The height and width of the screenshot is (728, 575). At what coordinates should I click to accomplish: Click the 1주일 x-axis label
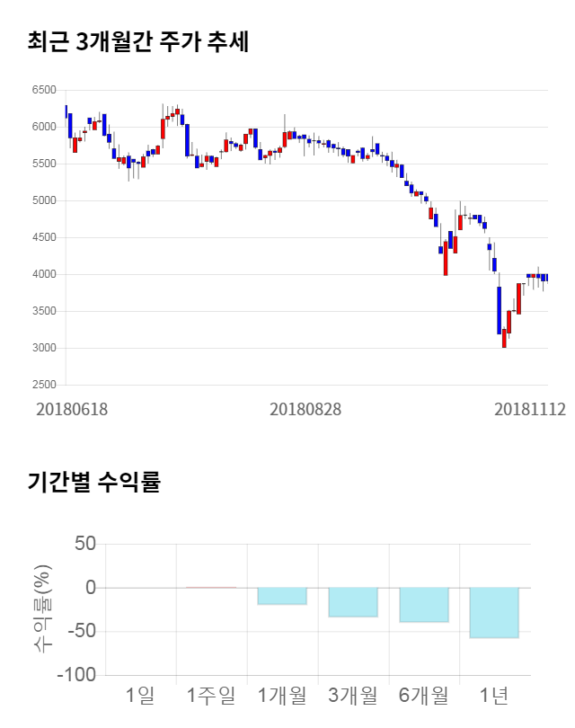(211, 695)
